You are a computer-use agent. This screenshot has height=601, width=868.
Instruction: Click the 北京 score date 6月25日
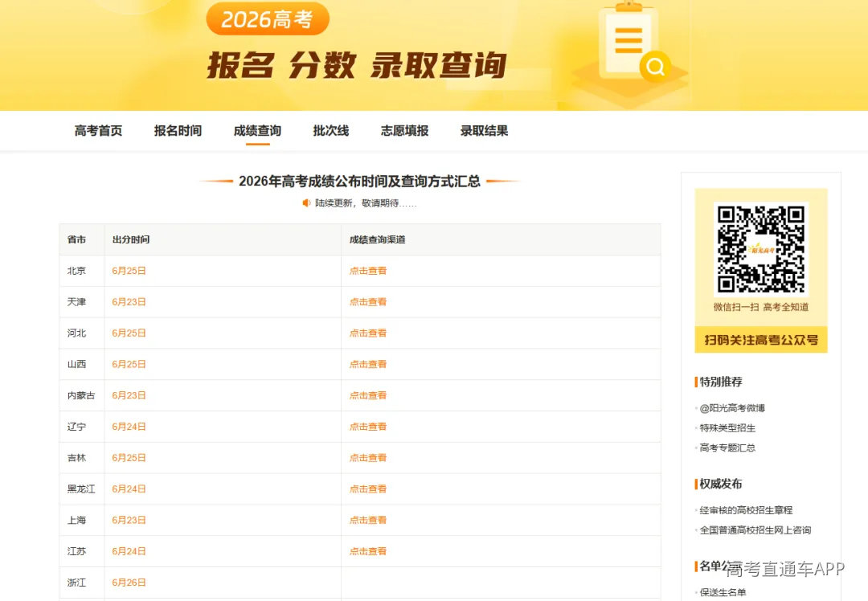[129, 271]
